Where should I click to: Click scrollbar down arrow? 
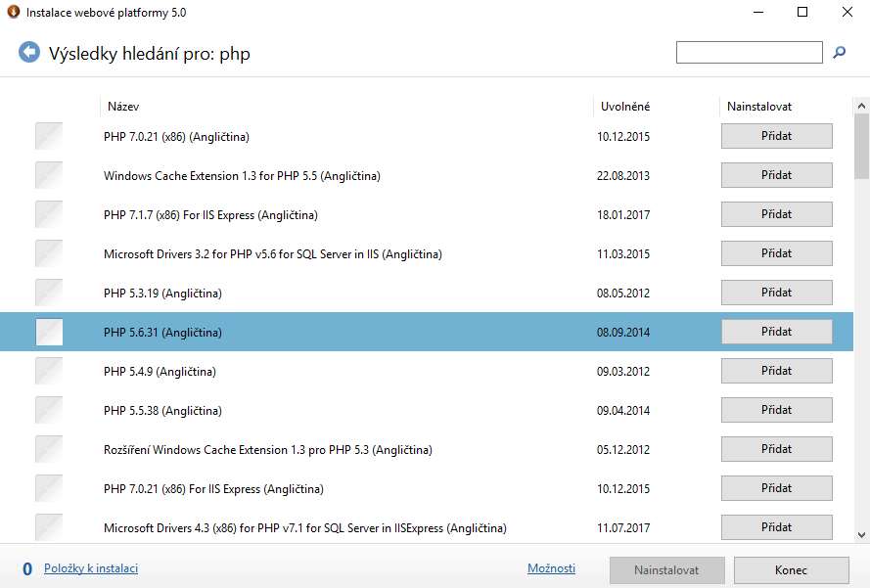(861, 535)
